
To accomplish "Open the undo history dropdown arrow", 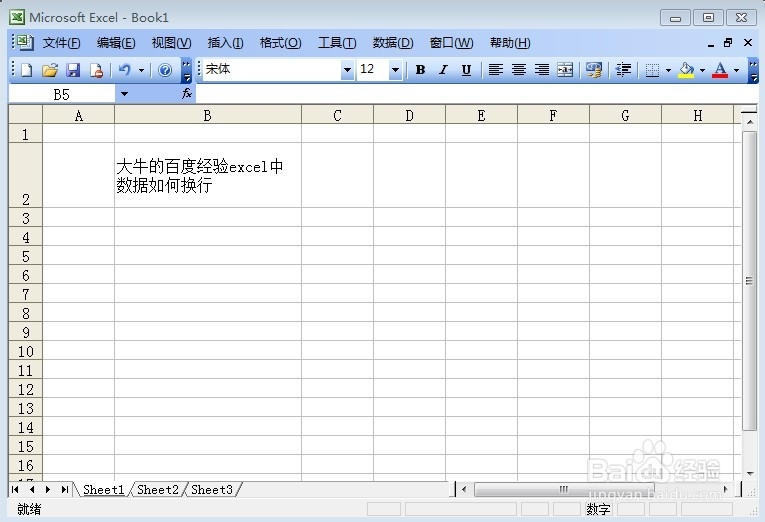I will click(x=141, y=70).
